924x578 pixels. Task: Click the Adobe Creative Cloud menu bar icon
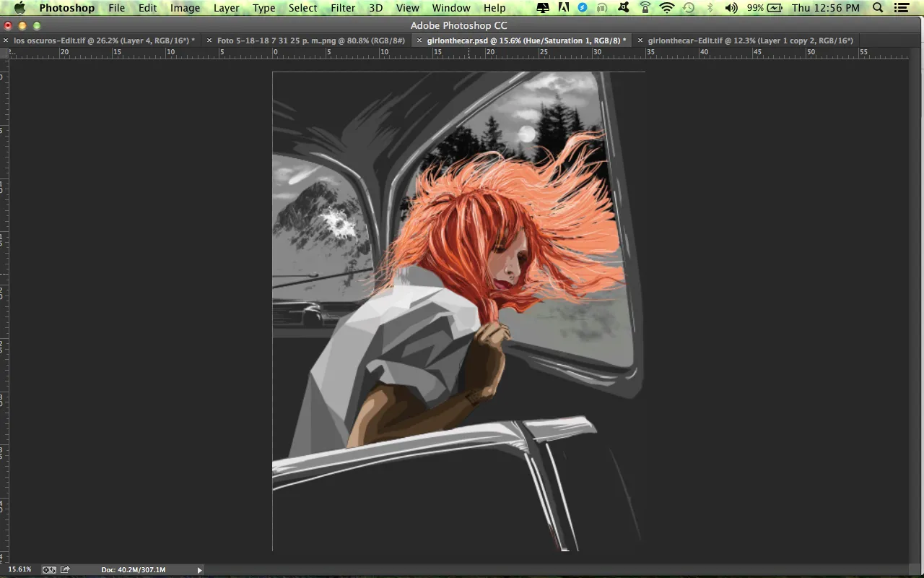563,8
